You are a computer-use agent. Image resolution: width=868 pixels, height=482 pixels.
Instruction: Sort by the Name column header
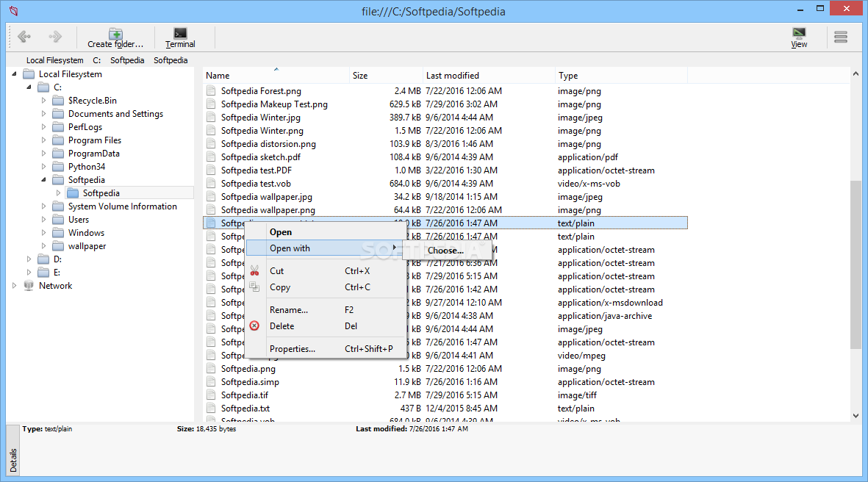click(x=276, y=75)
